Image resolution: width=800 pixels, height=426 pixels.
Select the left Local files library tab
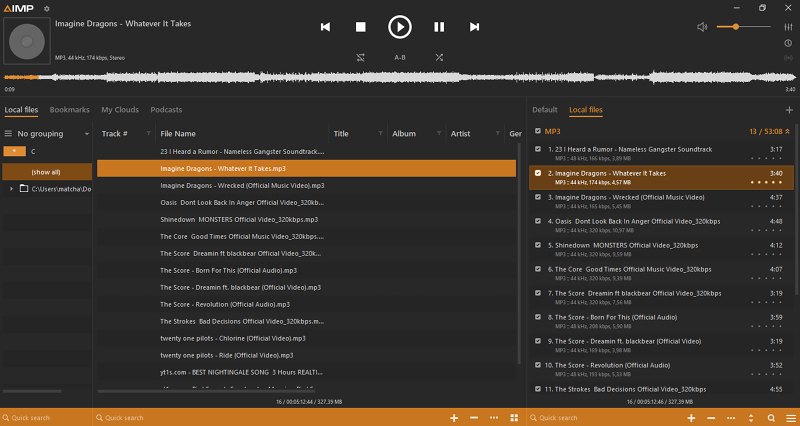pos(21,110)
